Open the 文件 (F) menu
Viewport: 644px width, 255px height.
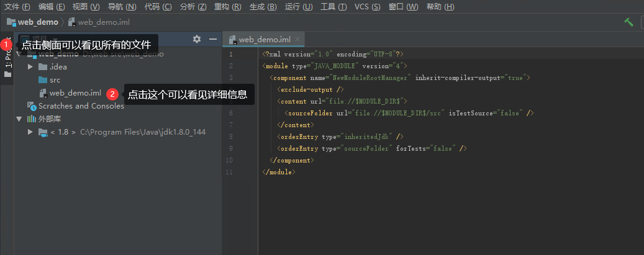click(x=17, y=7)
